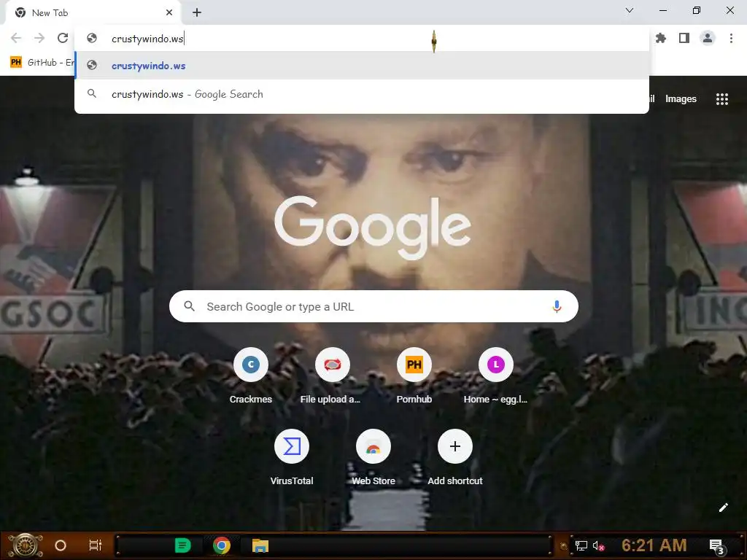This screenshot has height=560, width=747.
Task: Select the crustywindo.ws URL suggestion
Action: click(x=362, y=66)
